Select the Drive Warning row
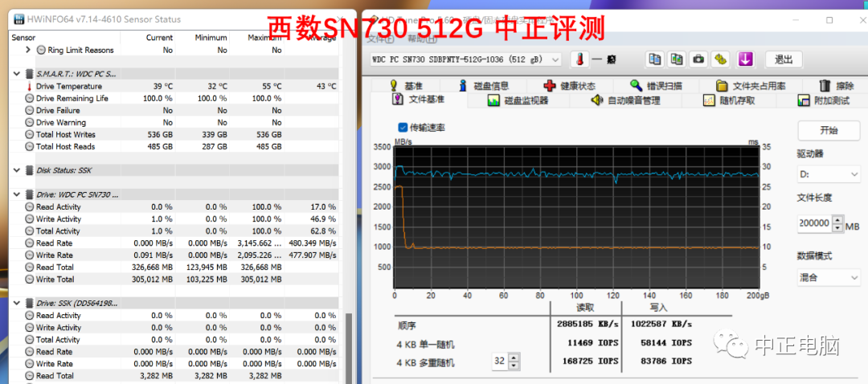 174,122
